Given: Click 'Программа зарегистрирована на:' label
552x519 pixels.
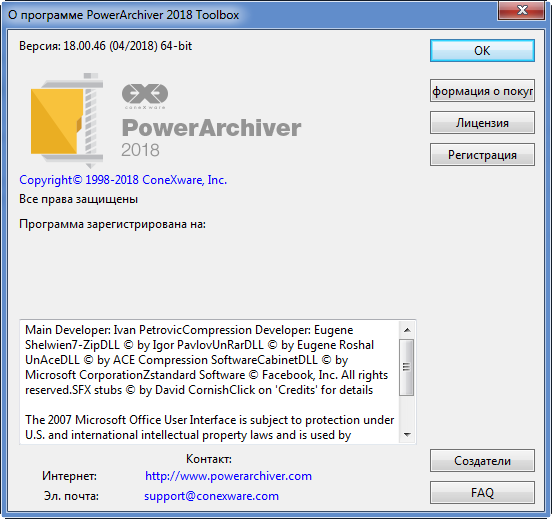Looking at the screenshot, I should [112, 224].
